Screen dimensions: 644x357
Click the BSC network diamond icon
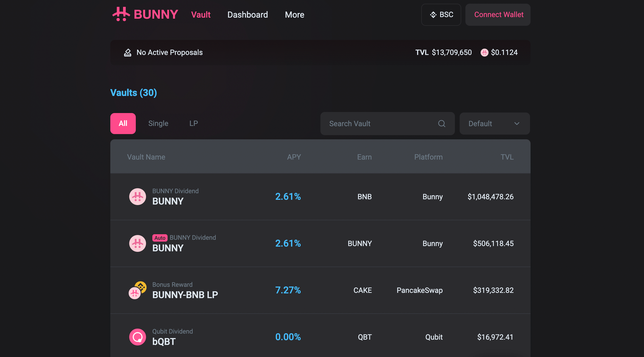(x=433, y=15)
